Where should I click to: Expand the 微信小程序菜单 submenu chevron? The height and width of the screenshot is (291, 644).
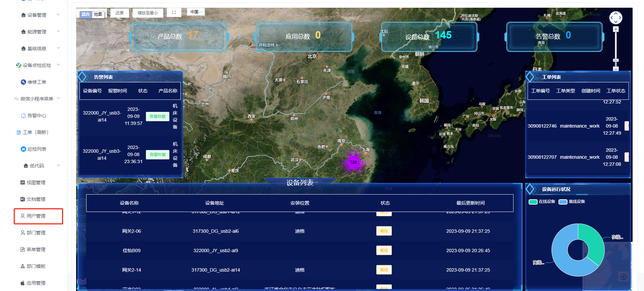pos(58,98)
